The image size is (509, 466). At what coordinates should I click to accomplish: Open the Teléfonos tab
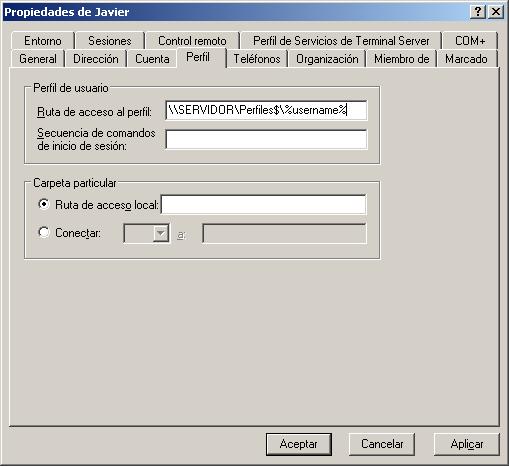pyautogui.click(x=257, y=59)
